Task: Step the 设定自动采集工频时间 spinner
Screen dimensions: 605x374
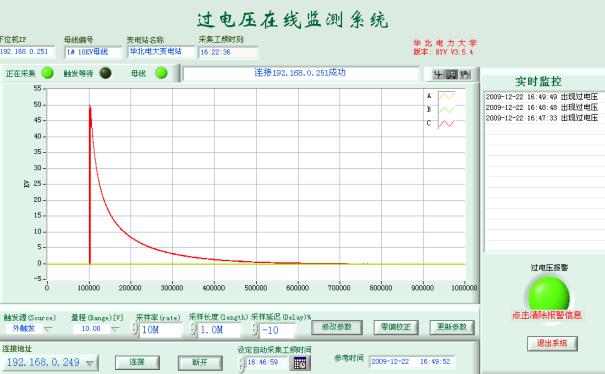Action: tap(242, 363)
